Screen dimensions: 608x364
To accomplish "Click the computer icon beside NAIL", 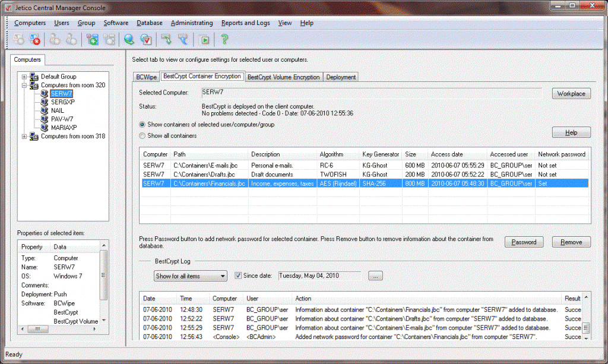I will pyautogui.click(x=45, y=111).
